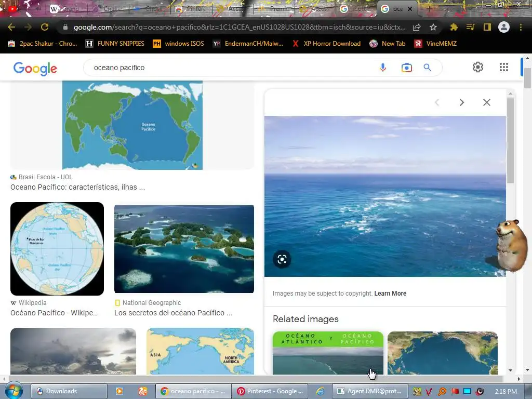
Task: Open the windows ISOS bookmark
Action: (178, 44)
